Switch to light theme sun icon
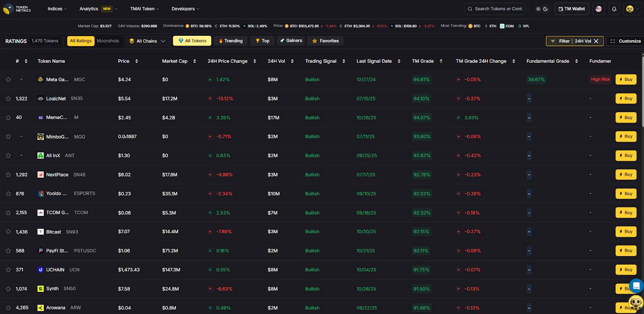This screenshot has width=644, height=314. 538,9
